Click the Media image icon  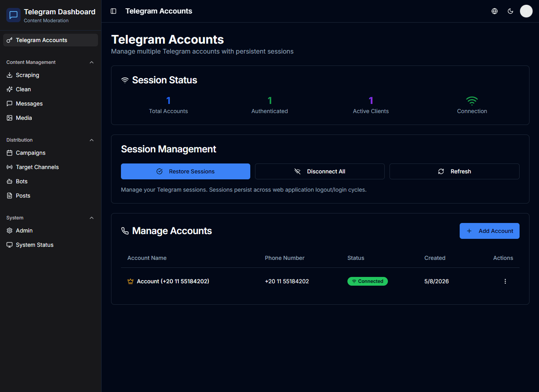(10, 118)
